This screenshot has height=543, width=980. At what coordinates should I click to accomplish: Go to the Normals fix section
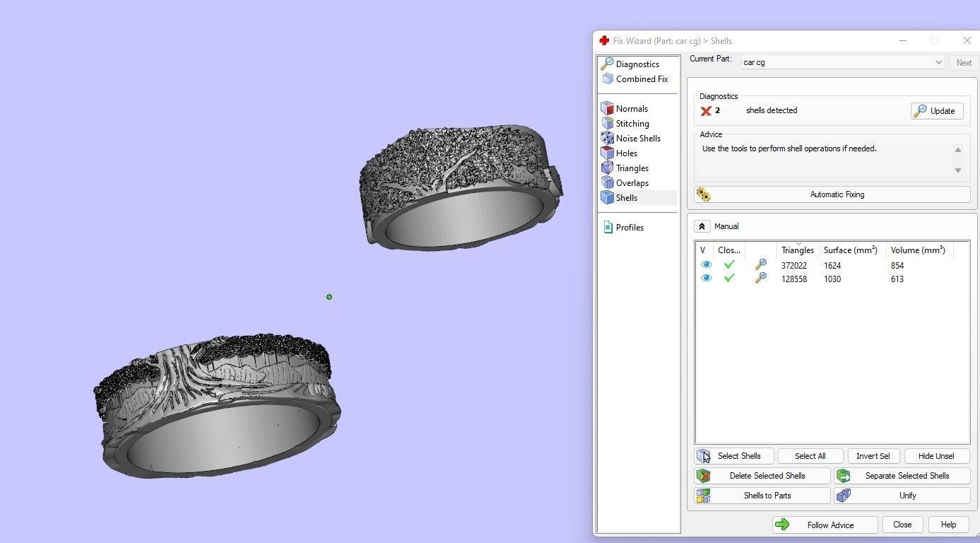[625, 109]
